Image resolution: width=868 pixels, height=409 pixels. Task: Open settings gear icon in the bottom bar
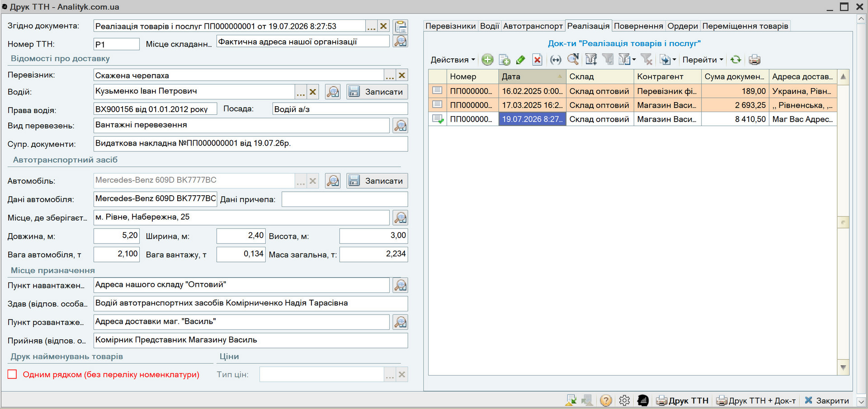click(624, 400)
